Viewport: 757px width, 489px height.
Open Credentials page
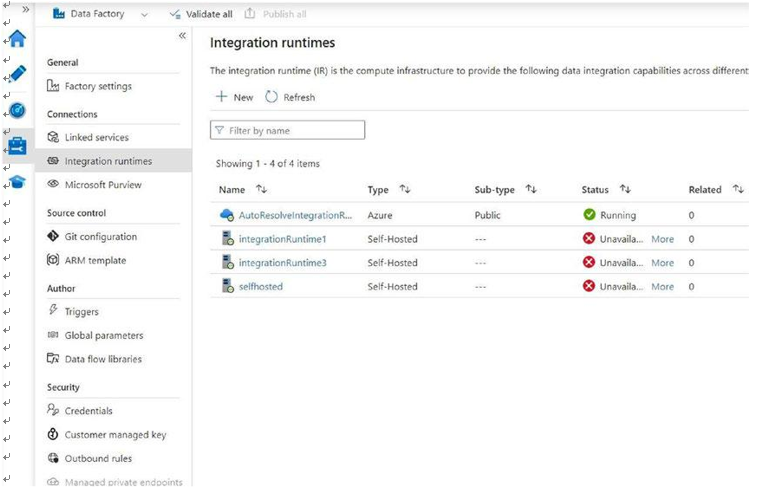(88, 411)
